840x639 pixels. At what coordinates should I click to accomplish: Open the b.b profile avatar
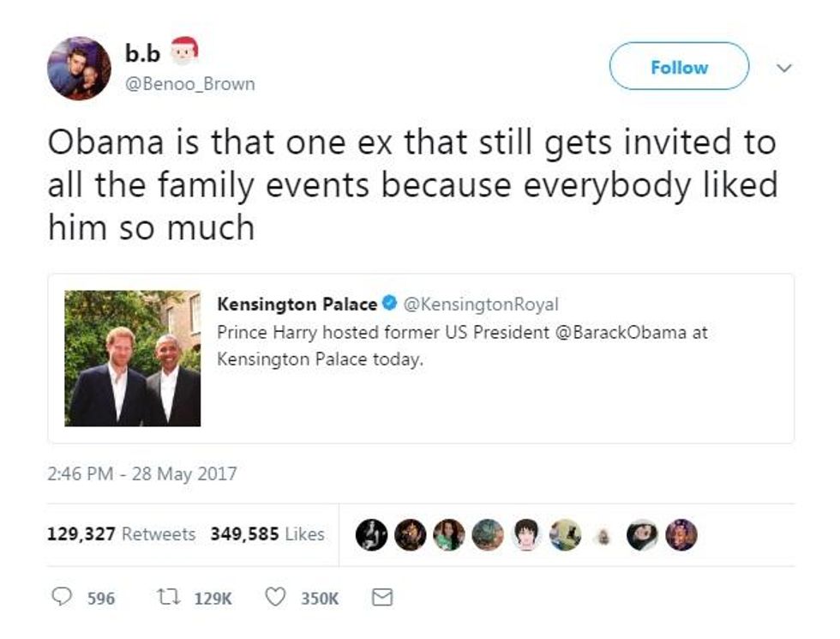pyautogui.click(x=78, y=68)
